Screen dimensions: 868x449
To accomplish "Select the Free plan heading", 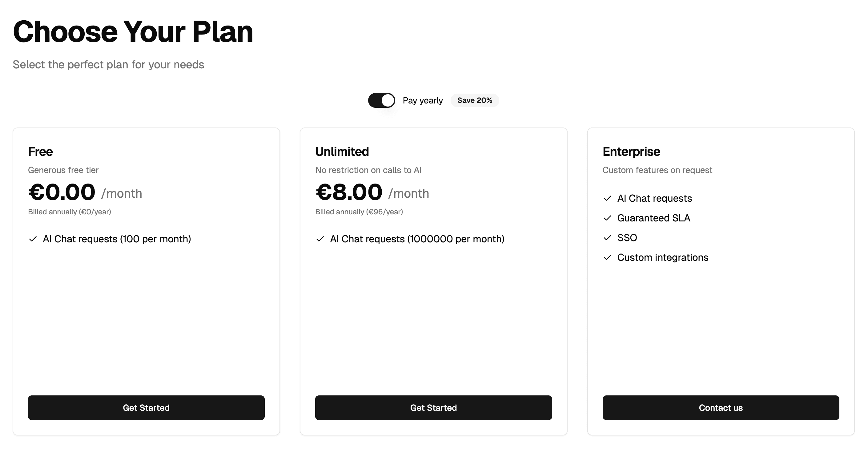I will (x=40, y=151).
